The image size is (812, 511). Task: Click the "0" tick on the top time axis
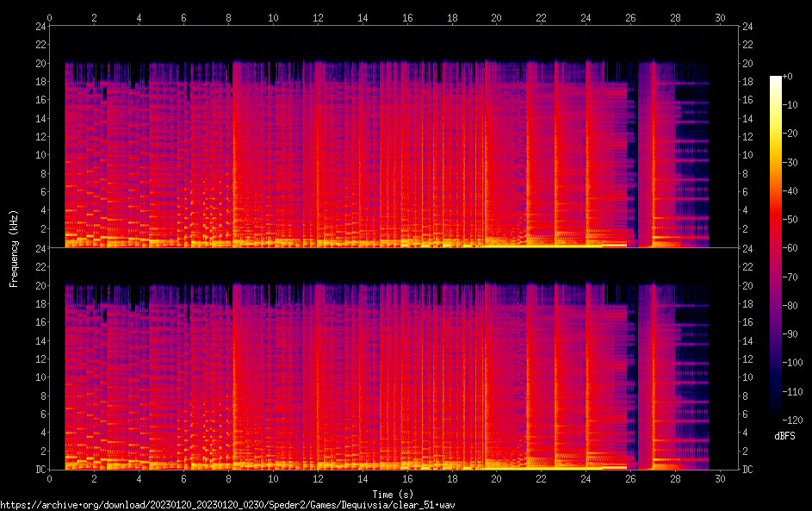point(50,17)
